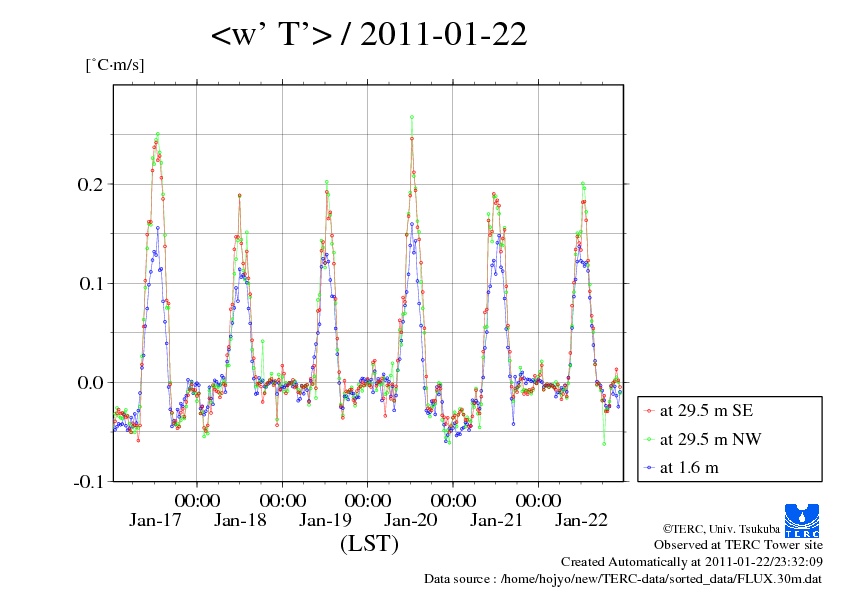Click the Jan-18 date label
842x595 pixels.
(240, 520)
